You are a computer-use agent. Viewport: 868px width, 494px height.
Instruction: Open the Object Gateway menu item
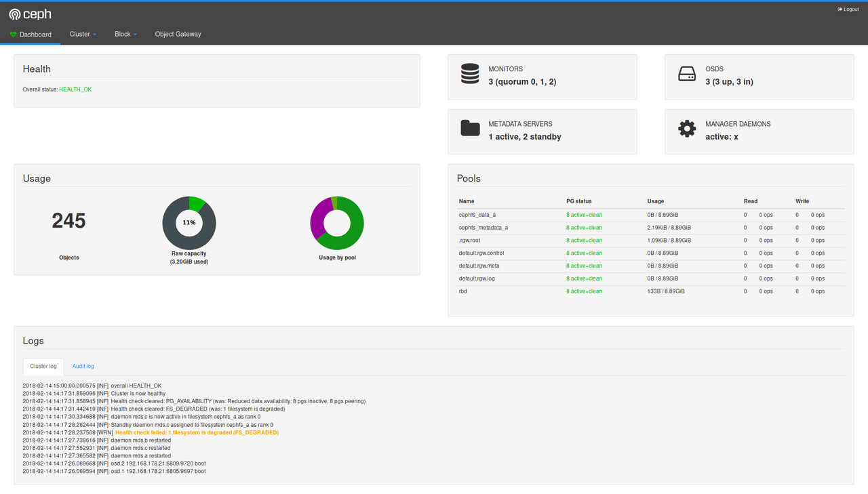coord(178,34)
